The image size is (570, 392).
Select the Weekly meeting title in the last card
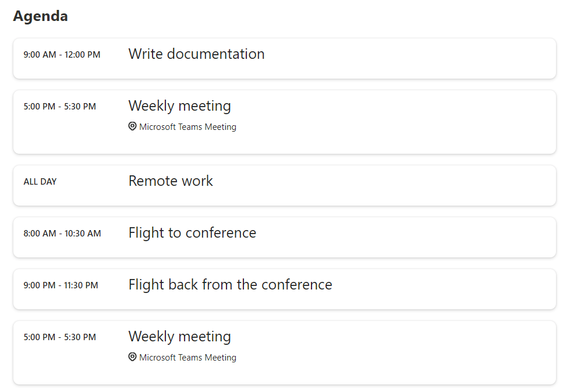click(179, 337)
